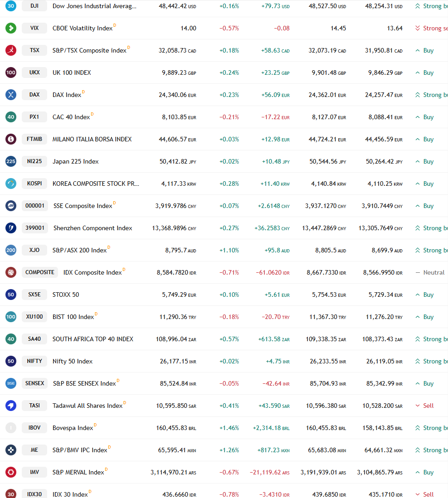Open the CBOE Volatility Index link
The height and width of the screenshot is (498, 448).
[82, 28]
